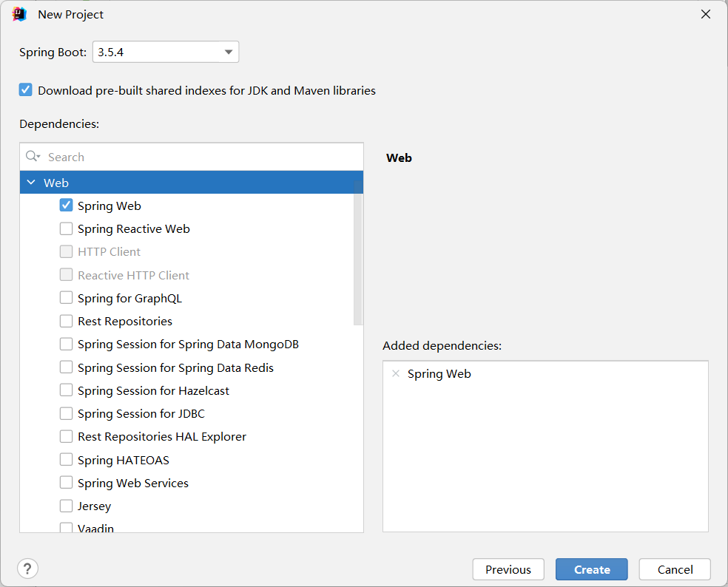This screenshot has height=587, width=728.
Task: Tick the Spring Web Services checkbox
Action: [67, 483]
